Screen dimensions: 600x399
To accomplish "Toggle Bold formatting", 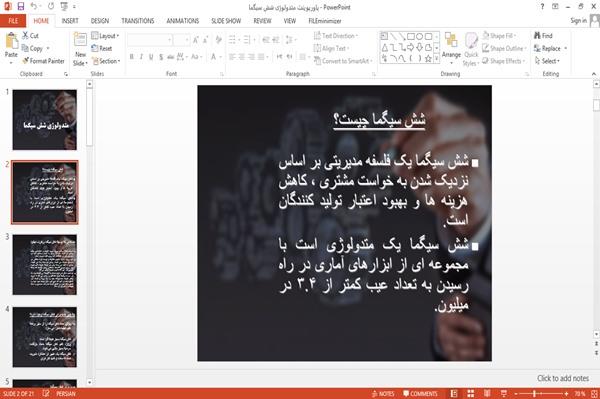I will point(132,57).
